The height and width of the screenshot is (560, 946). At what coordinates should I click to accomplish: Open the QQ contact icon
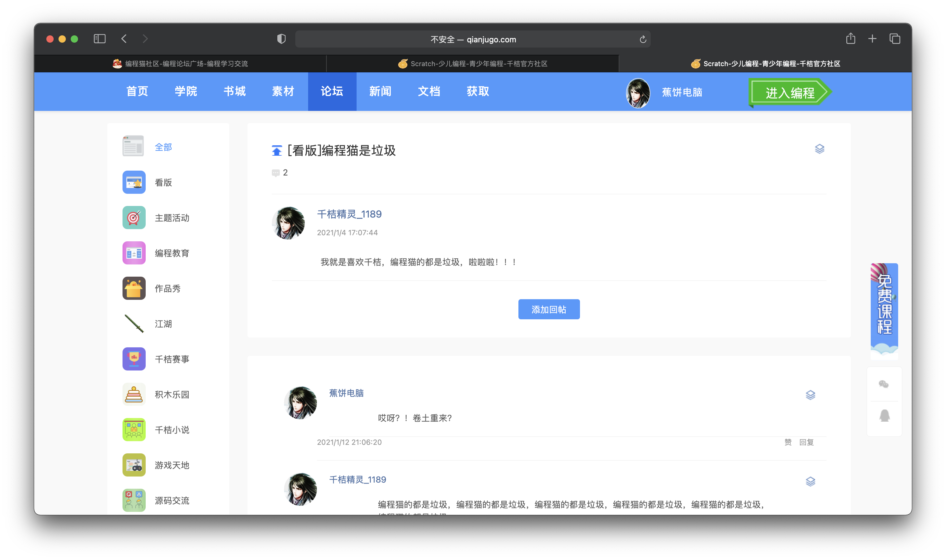click(884, 416)
